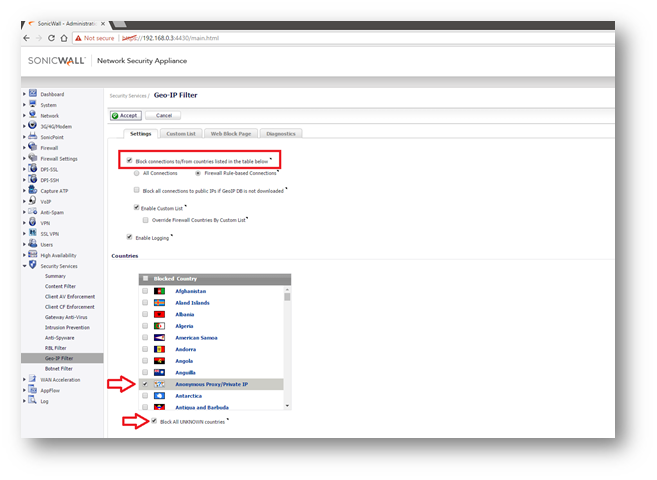Expand the Firewall tree arrow

point(24,148)
